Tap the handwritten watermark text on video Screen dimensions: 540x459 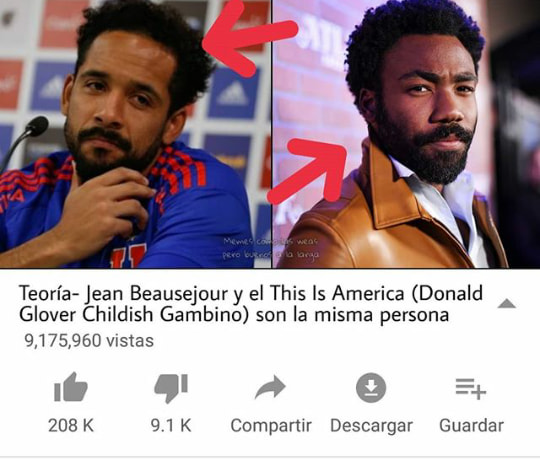click(x=271, y=248)
